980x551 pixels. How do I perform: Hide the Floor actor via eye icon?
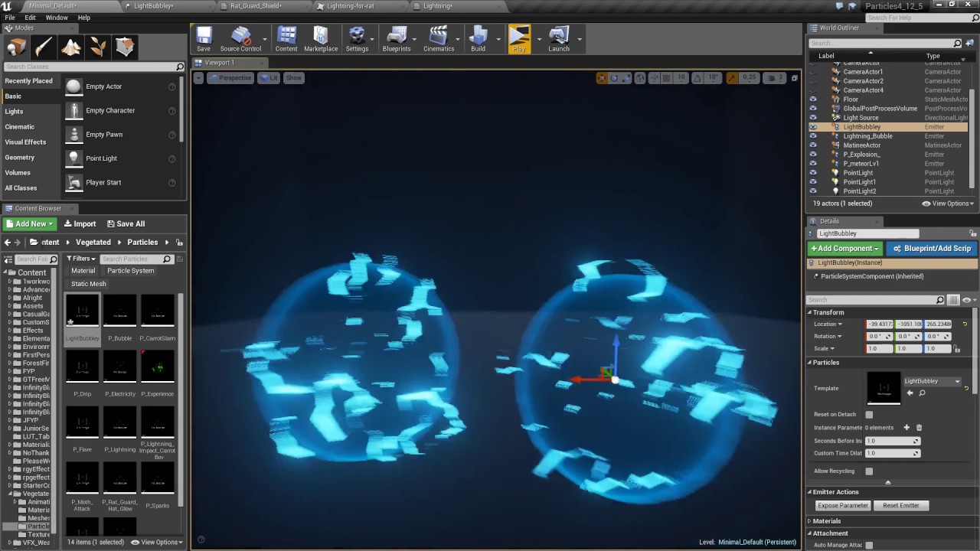pyautogui.click(x=813, y=99)
